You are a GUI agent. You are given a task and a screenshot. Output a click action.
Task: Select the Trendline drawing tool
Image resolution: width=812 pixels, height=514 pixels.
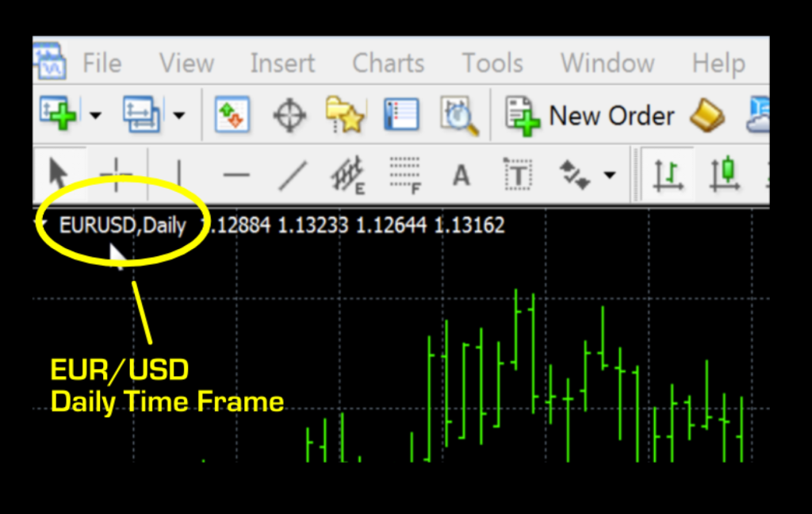[x=293, y=174]
